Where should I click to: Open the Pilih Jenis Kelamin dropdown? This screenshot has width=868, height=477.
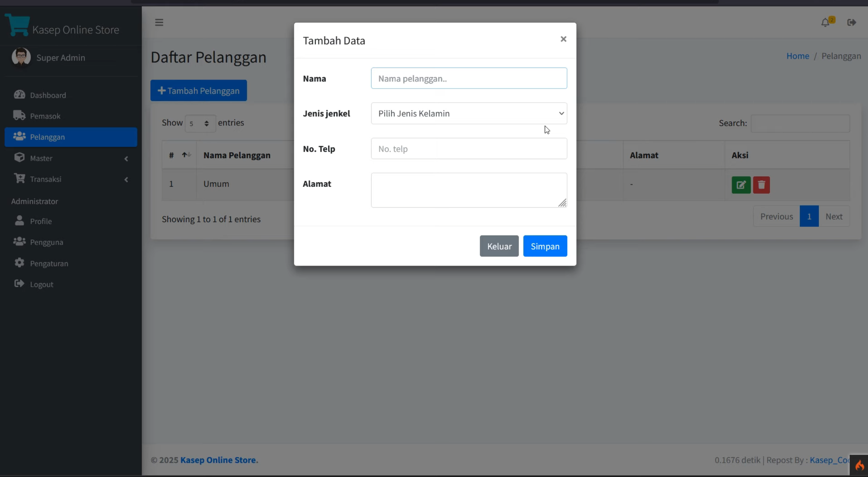coord(469,113)
